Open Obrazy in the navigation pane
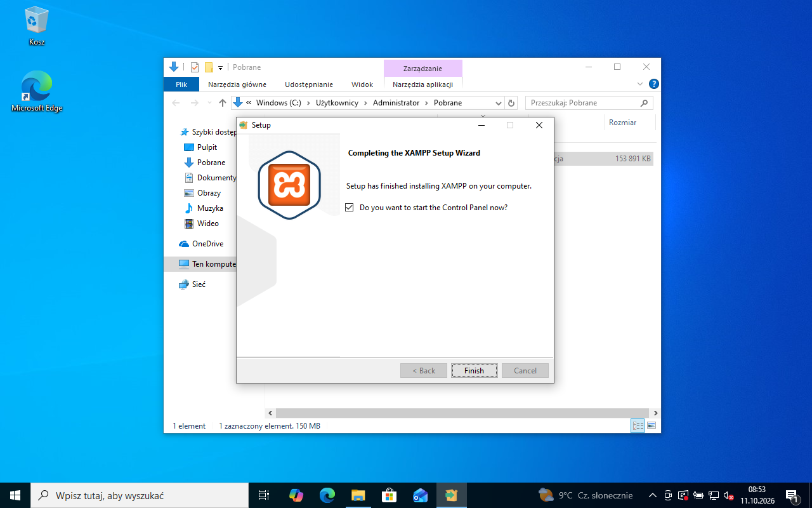The width and height of the screenshot is (812, 508). pyautogui.click(x=209, y=193)
